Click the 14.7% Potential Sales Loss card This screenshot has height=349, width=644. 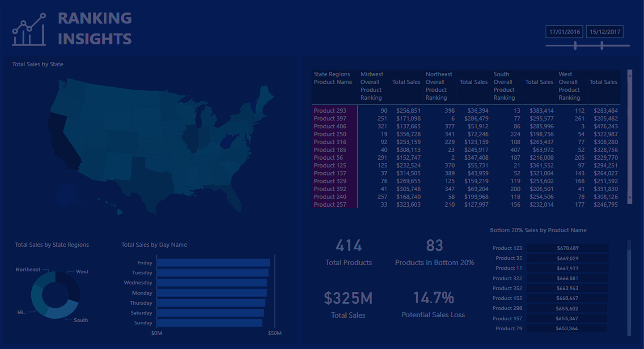433,305
